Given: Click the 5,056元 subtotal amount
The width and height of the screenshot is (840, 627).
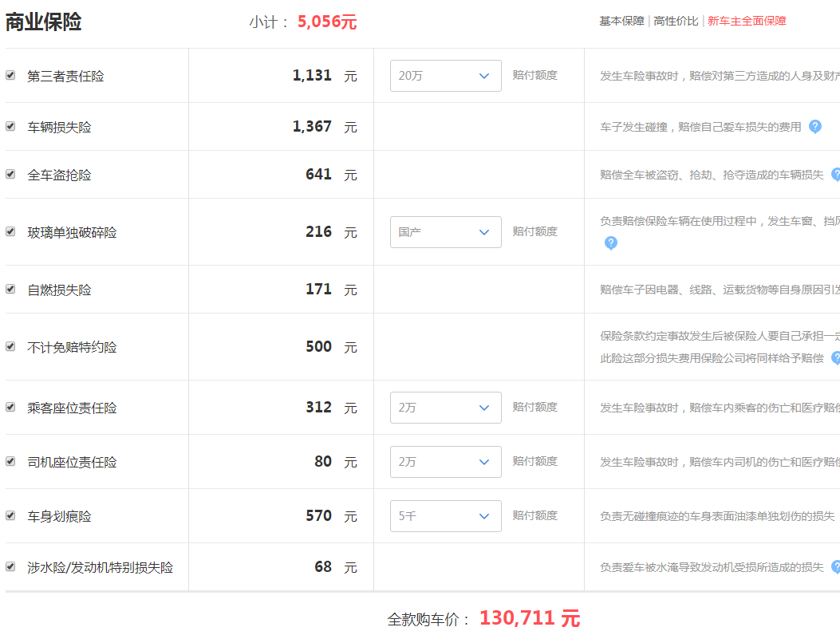Looking at the screenshot, I should click(327, 22).
